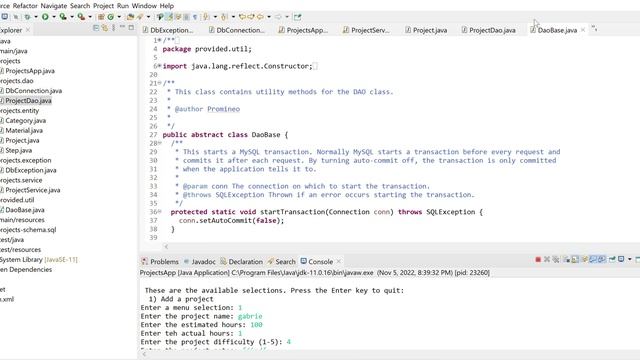Image resolution: width=640 pixels, height=360 pixels.
Task: Collapse the class Javadoc fold on line 21
Action: point(160,83)
